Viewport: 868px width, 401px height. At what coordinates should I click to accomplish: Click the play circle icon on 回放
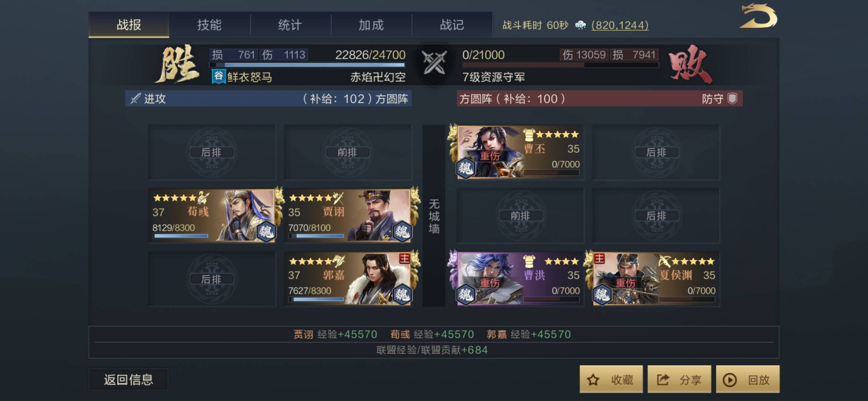coord(730,380)
